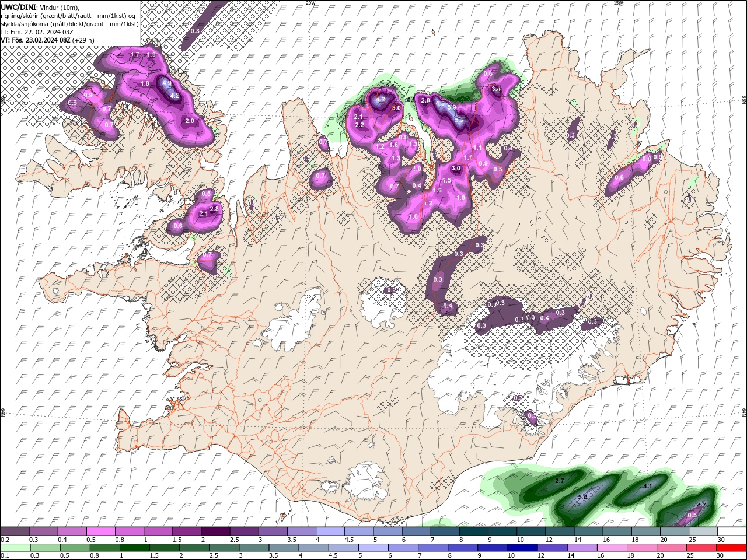This screenshot has width=747, height=560.
Task: Click the 2.2 snowfall value on the map
Action: (359, 125)
